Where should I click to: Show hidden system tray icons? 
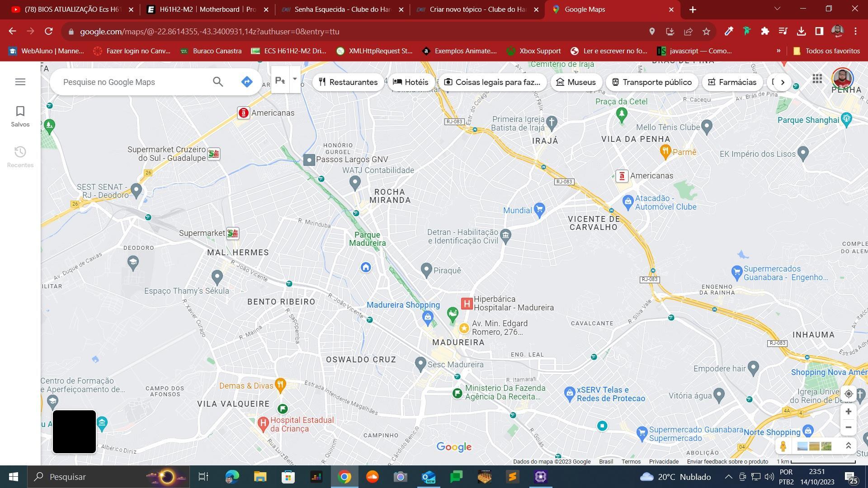(728, 477)
